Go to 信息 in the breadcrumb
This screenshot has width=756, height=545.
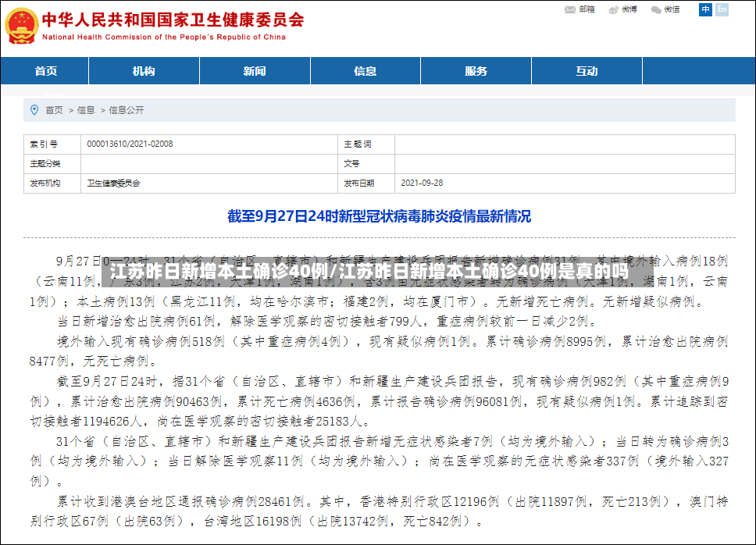pos(86,110)
